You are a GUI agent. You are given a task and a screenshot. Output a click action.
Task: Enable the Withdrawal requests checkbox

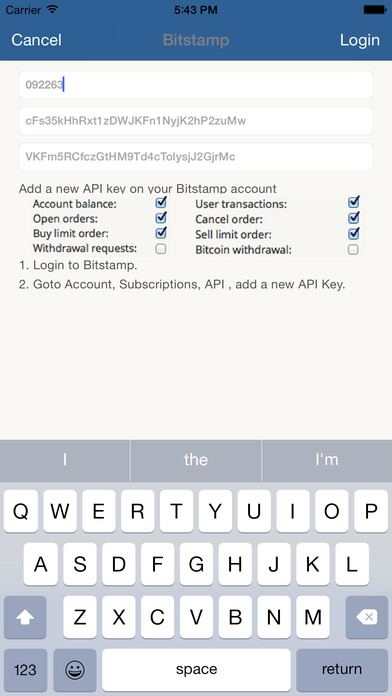pyautogui.click(x=161, y=249)
